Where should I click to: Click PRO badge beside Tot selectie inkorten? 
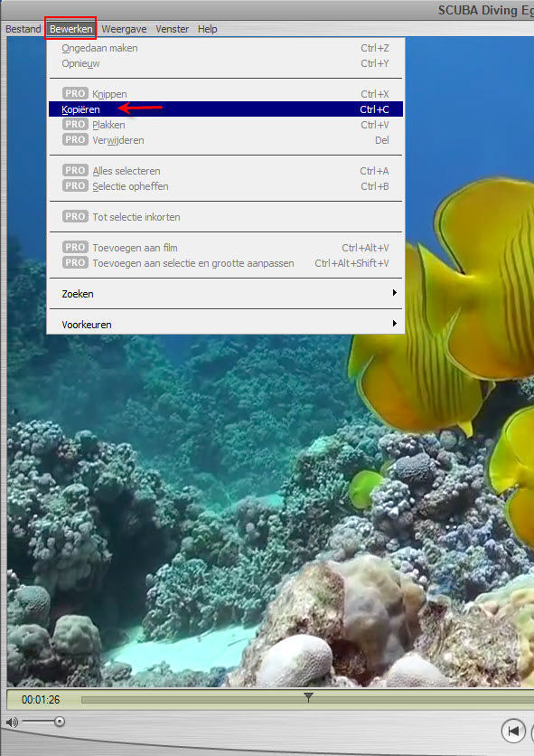click(x=75, y=216)
